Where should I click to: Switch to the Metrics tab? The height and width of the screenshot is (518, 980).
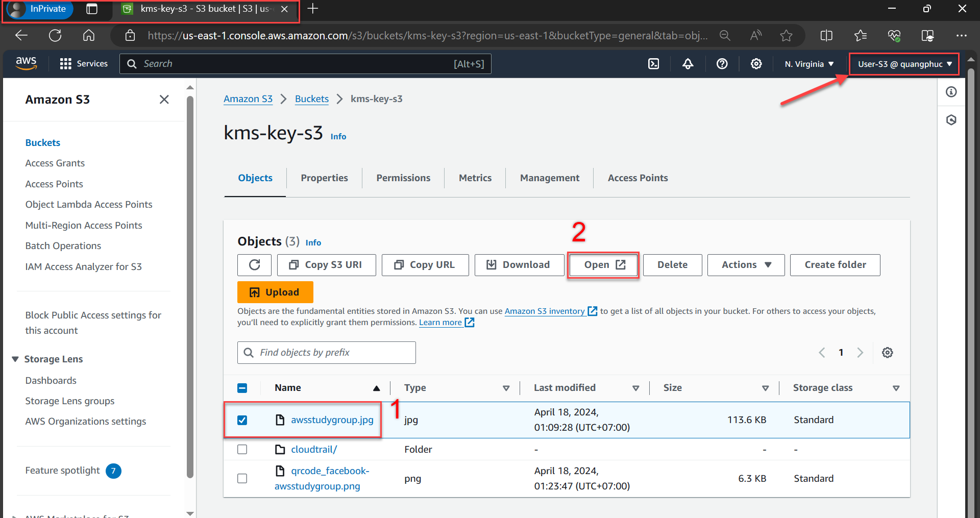(475, 178)
